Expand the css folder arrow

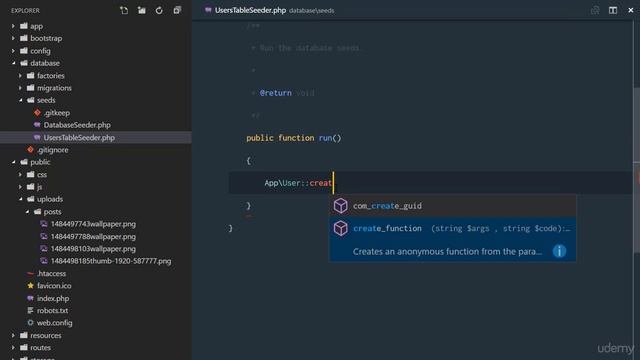tap(20, 174)
